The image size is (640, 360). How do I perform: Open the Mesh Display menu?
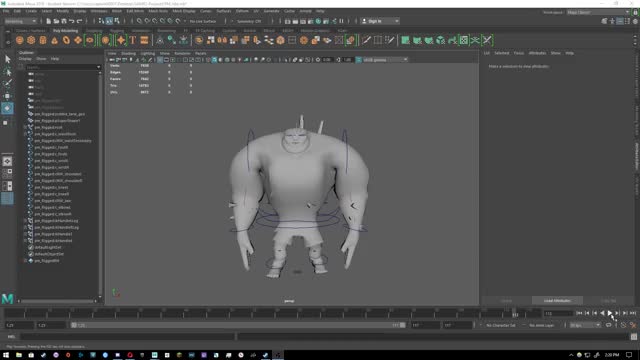(x=184, y=11)
